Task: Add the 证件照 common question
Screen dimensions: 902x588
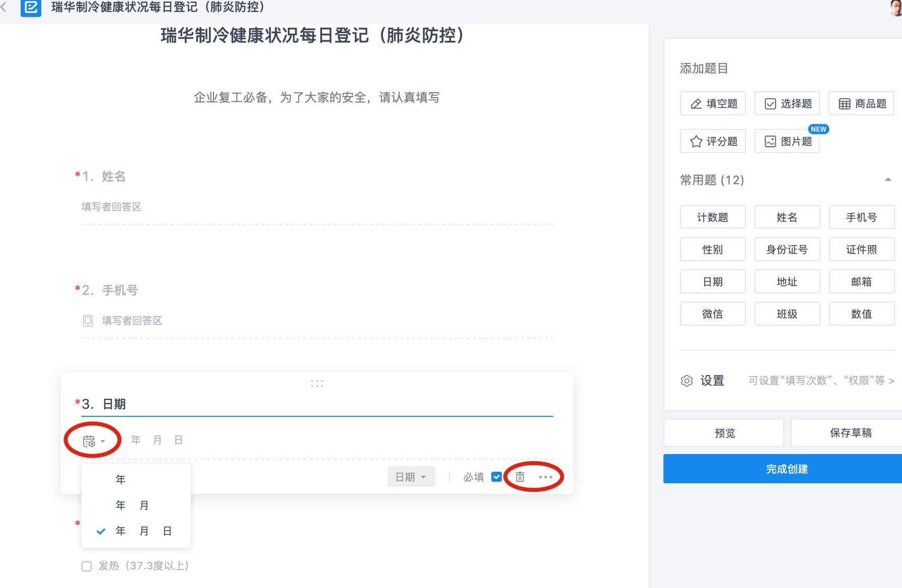Action: (x=862, y=250)
